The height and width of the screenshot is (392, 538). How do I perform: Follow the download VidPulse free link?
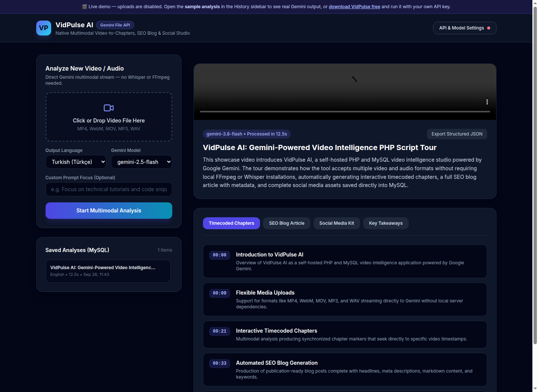click(355, 7)
